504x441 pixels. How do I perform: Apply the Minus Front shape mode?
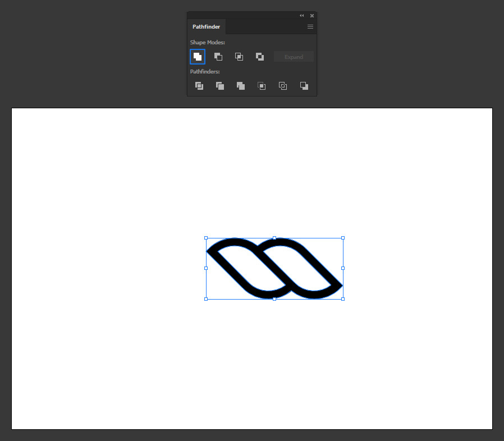tap(218, 57)
